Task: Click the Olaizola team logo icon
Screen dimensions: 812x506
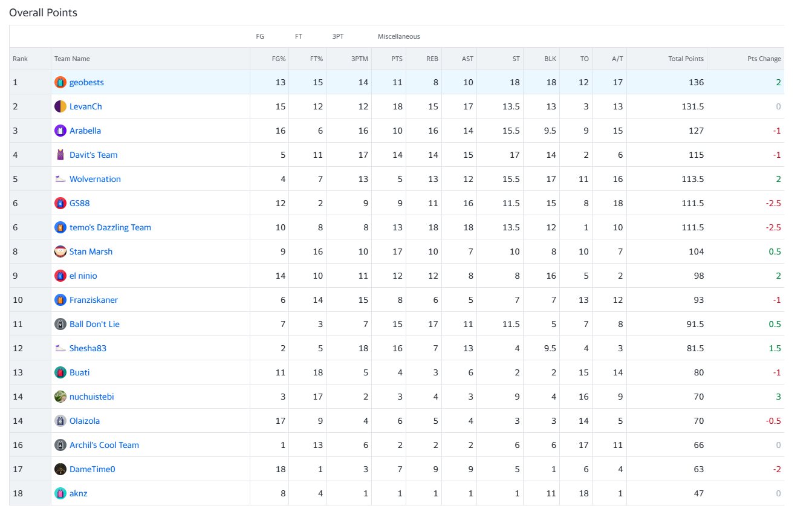Action: [60, 421]
